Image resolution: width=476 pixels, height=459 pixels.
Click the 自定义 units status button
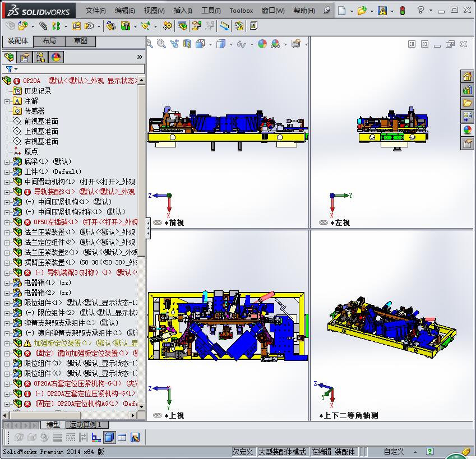coord(394,452)
